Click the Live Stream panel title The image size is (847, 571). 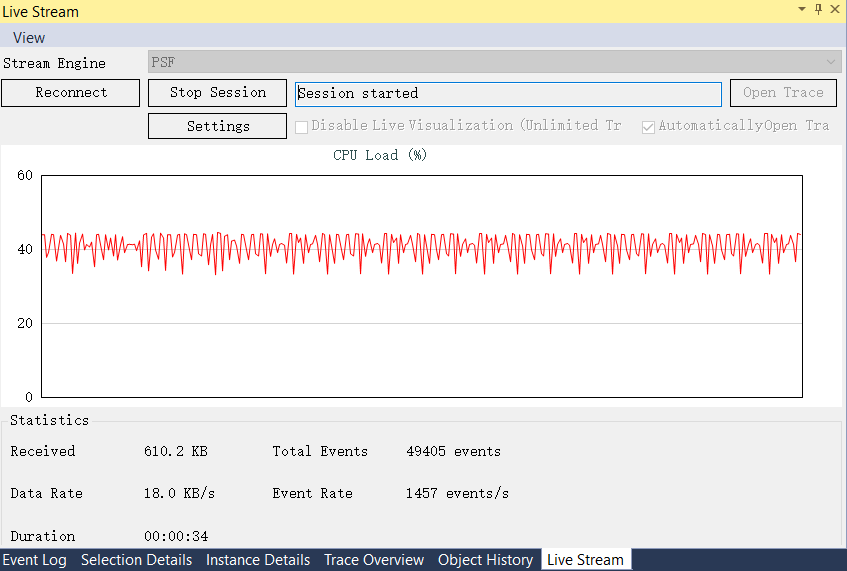pos(41,12)
